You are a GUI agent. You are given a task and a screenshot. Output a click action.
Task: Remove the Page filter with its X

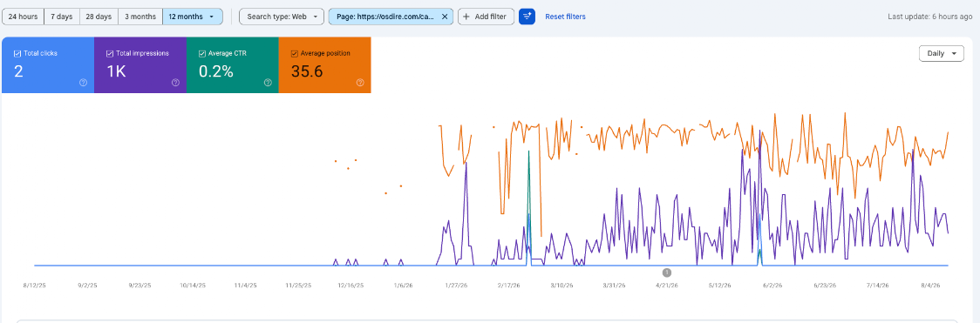445,17
